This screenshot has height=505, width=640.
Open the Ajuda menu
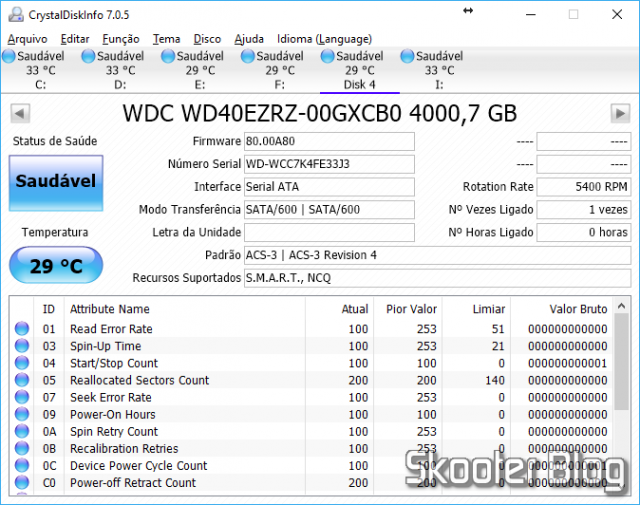coord(249,39)
